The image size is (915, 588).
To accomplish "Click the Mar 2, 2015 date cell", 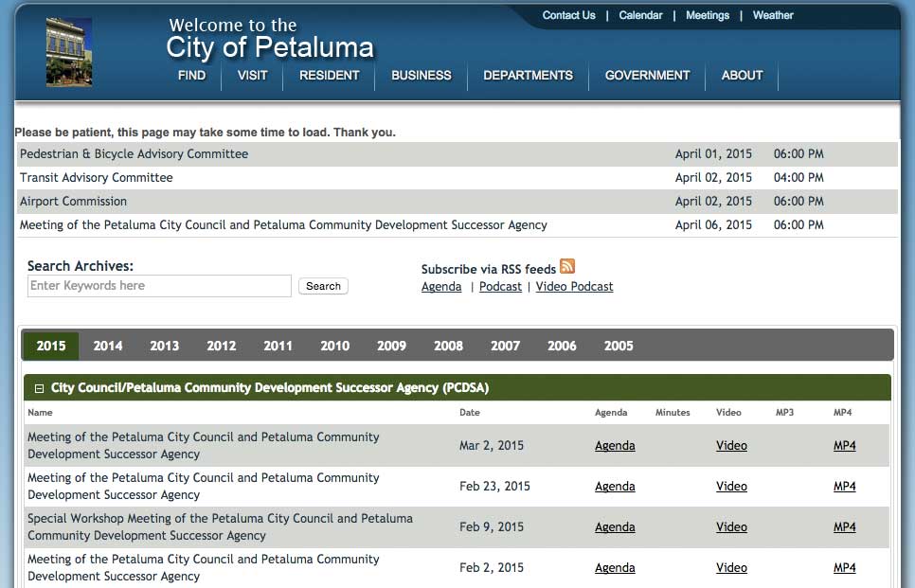I will [492, 446].
